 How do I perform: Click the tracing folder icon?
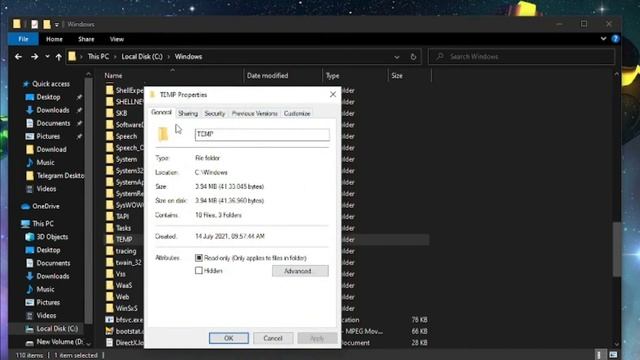click(109, 251)
